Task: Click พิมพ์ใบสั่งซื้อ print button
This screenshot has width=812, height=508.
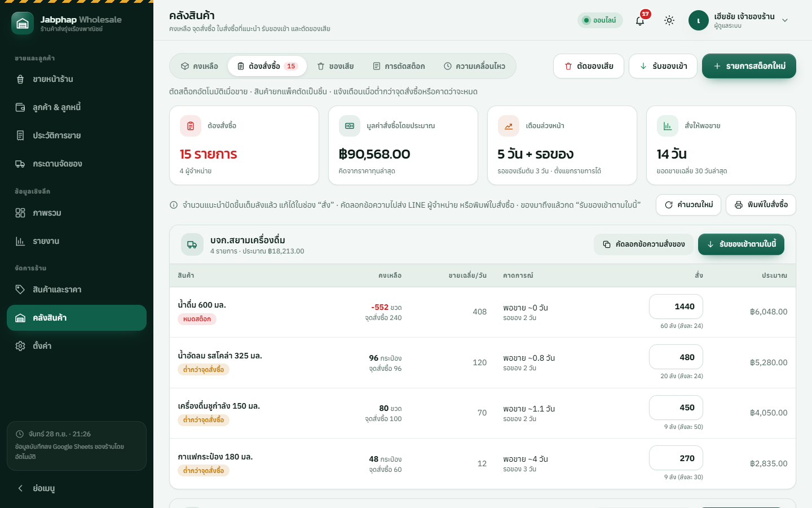Action: coord(761,205)
